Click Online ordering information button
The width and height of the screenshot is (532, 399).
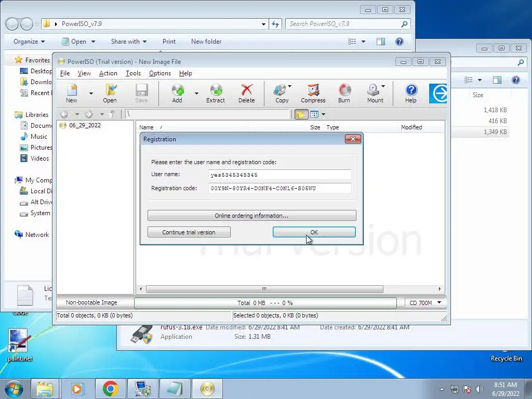pos(252,216)
